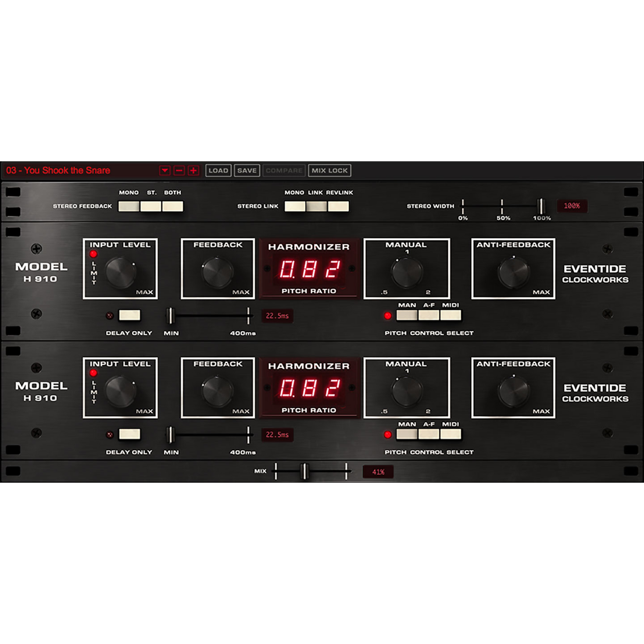Screen dimensions: 644x644
Task: Set Stereo Link to MONO
Action: (295, 206)
